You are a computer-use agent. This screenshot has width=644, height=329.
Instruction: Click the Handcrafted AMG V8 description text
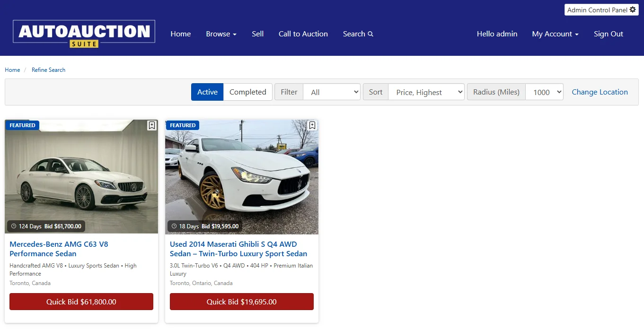[73, 269]
